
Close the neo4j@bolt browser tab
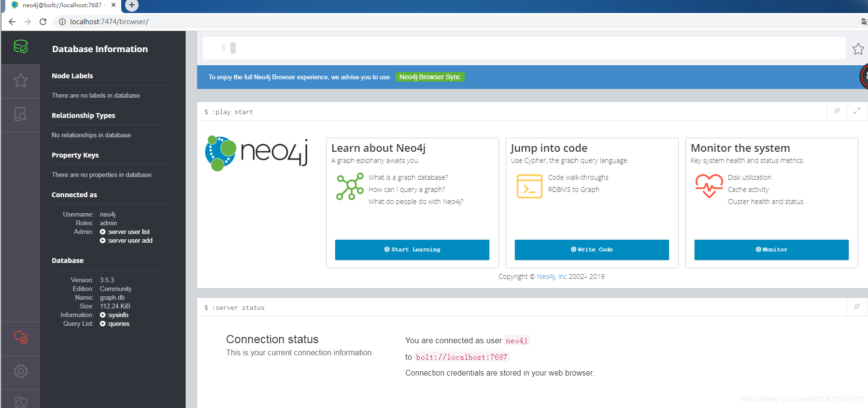[x=114, y=5]
